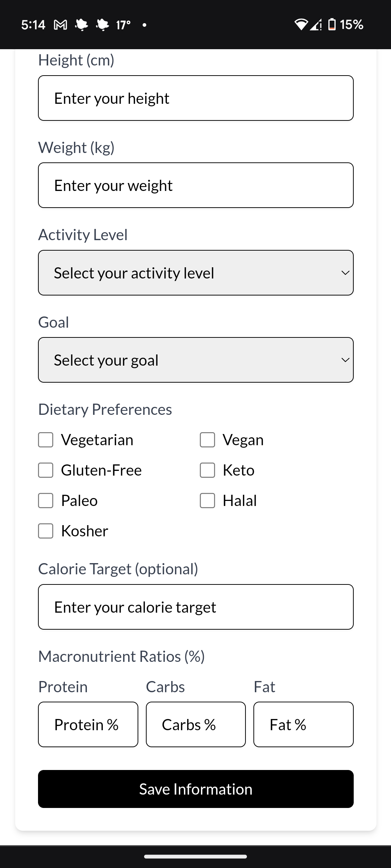Tap the Wi-Fi status icon
Screen dimensions: 391x868
(x=301, y=25)
